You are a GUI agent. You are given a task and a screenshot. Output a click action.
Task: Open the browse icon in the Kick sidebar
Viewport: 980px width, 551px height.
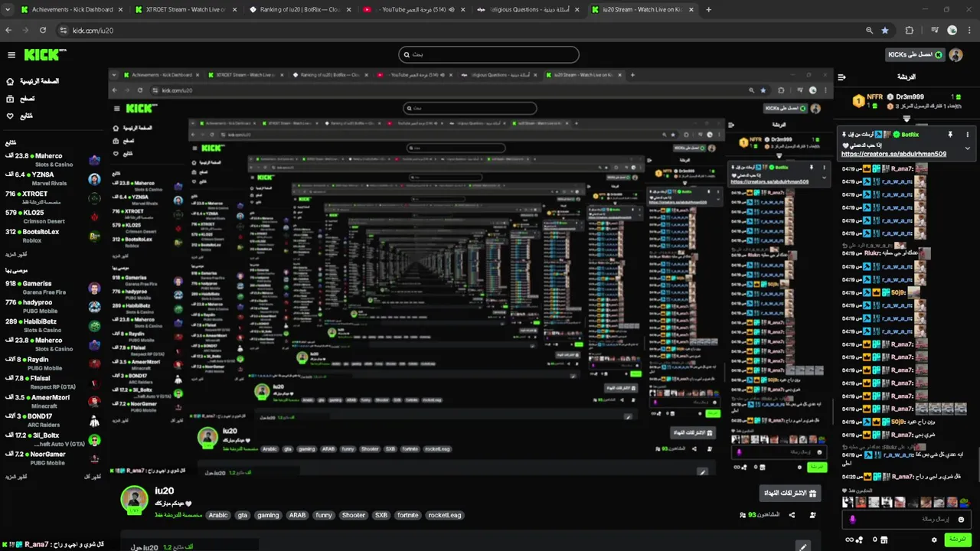click(x=10, y=99)
